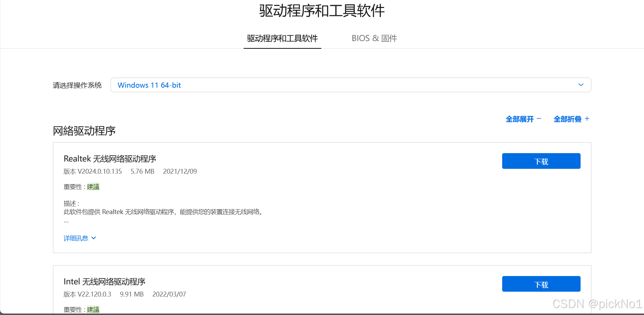Click the 网络驱动程序 section heading
The height and width of the screenshot is (315, 644).
coord(84,131)
